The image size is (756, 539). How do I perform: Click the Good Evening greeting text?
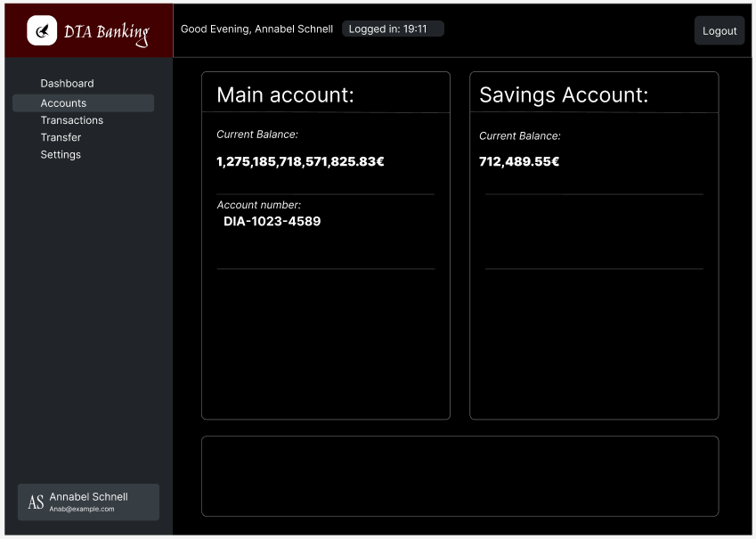pyautogui.click(x=256, y=29)
